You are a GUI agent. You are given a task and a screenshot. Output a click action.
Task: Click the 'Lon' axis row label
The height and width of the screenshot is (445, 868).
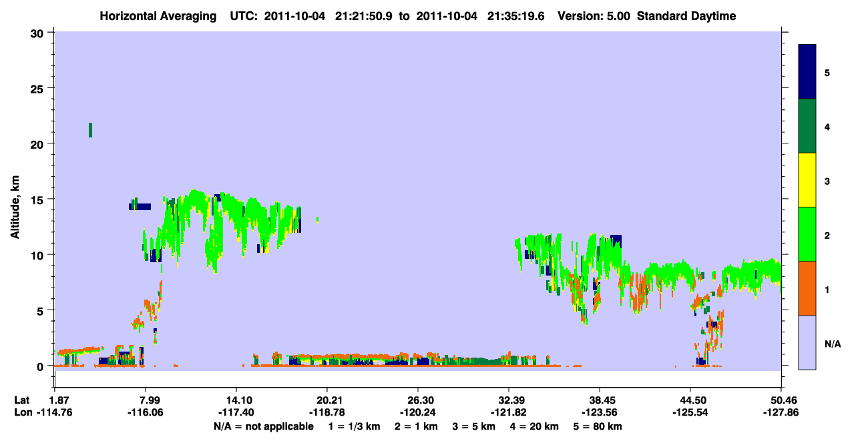[x=22, y=413]
